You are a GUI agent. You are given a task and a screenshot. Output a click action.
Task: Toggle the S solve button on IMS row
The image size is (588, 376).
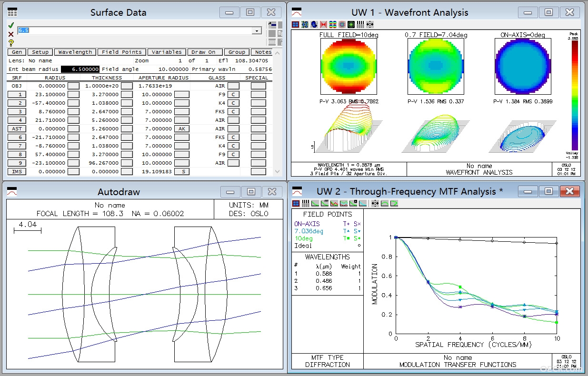click(181, 171)
